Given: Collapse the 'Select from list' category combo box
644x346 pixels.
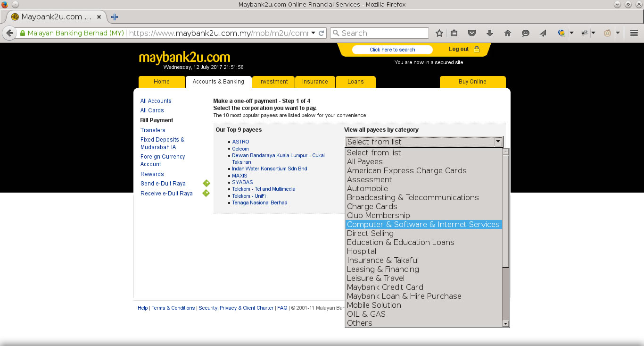Looking at the screenshot, I should [x=424, y=142].
